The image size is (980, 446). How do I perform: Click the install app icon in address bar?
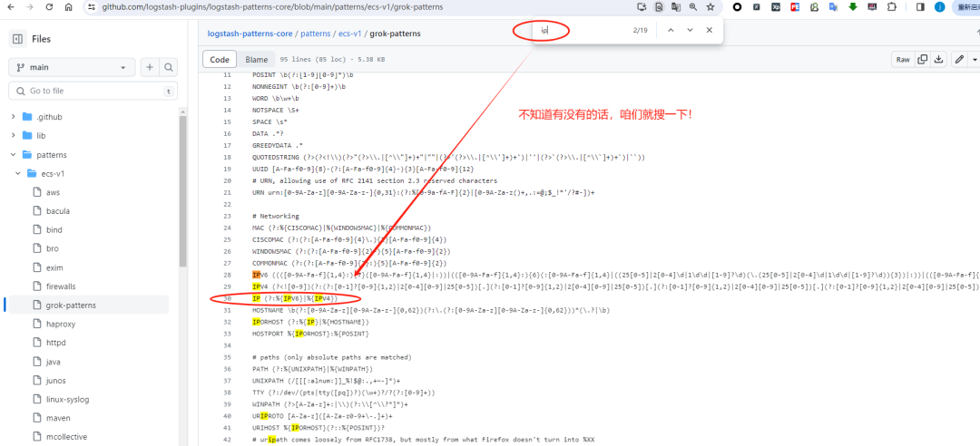point(642,7)
